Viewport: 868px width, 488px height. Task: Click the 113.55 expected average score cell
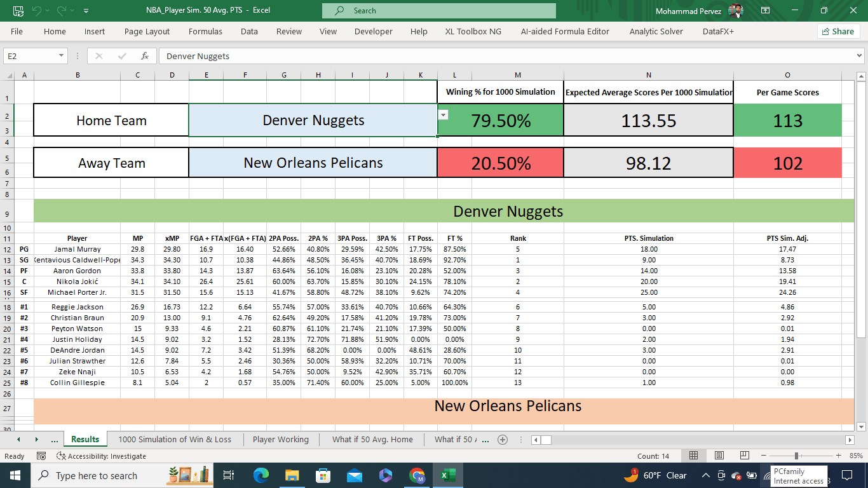(649, 120)
